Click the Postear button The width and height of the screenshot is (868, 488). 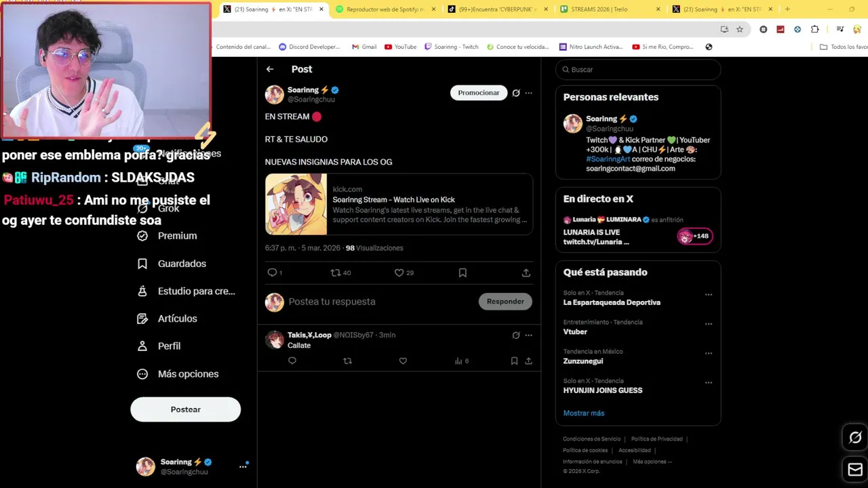185,409
